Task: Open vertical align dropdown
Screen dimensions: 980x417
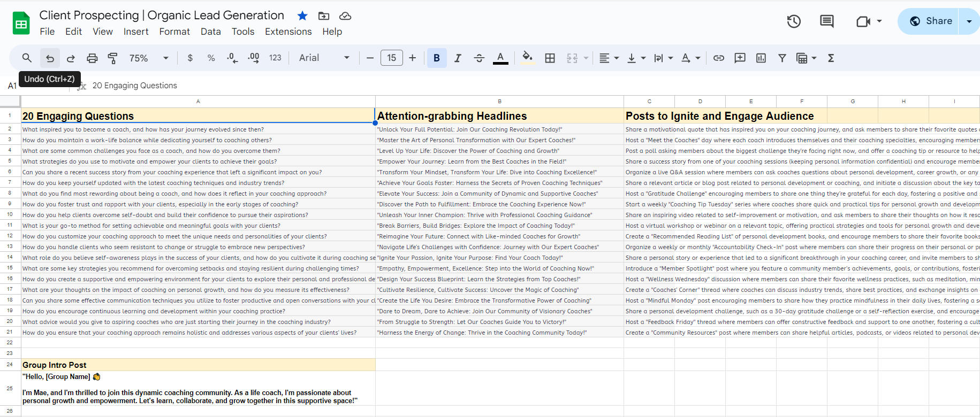Action: (x=636, y=58)
